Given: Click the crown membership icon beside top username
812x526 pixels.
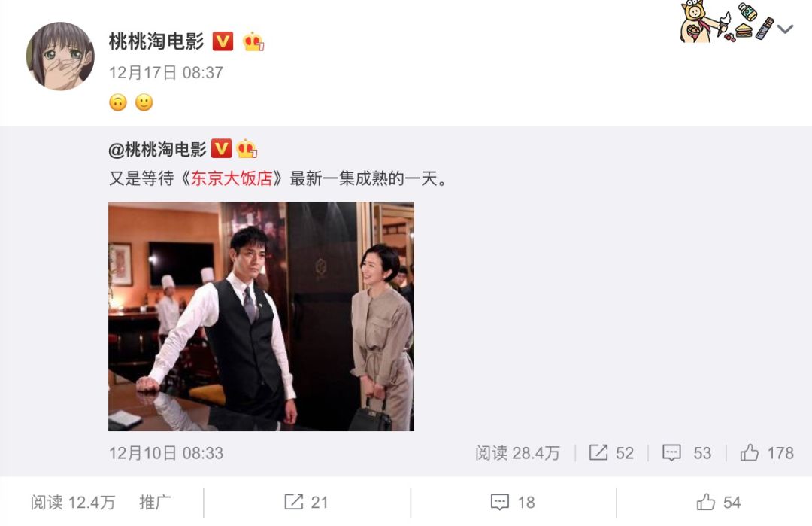Looking at the screenshot, I should pos(253,41).
